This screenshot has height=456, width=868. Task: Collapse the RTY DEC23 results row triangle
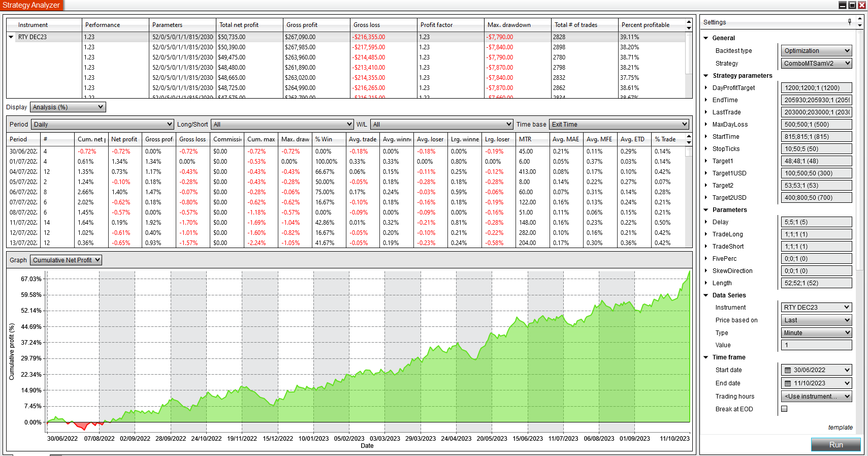(x=11, y=37)
